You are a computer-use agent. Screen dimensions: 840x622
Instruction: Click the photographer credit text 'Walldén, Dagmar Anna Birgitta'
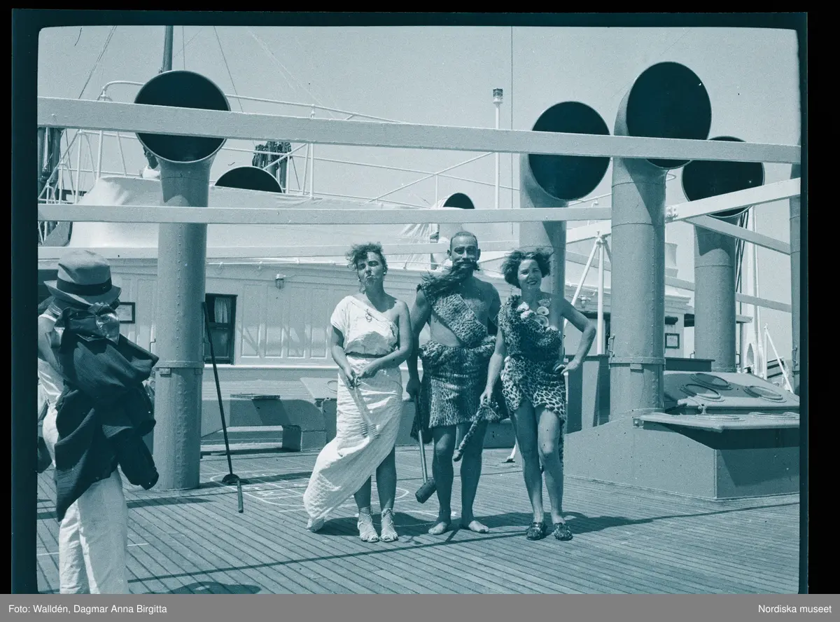pyautogui.click(x=103, y=608)
